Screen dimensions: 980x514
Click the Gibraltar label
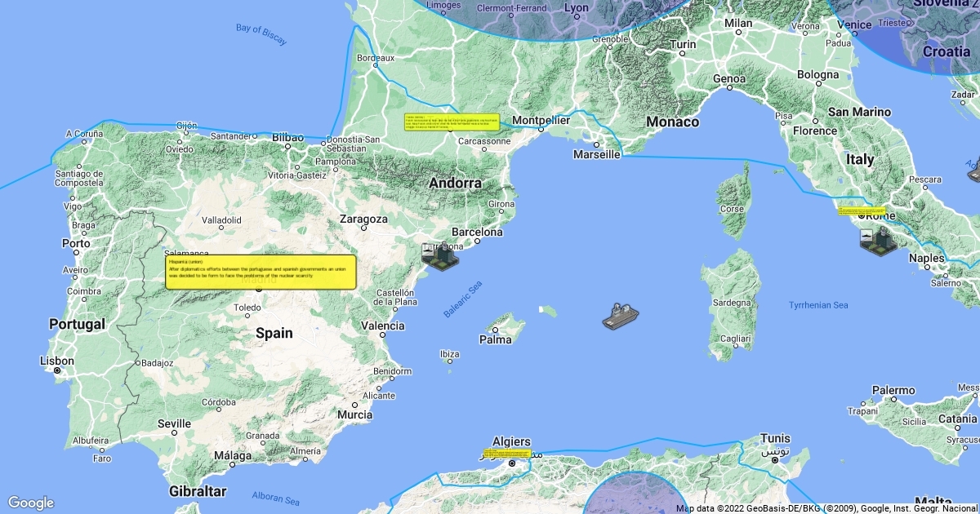pyautogui.click(x=197, y=491)
